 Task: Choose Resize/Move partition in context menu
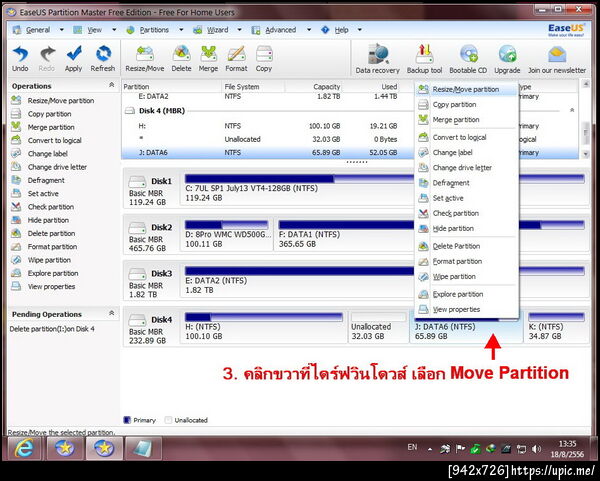click(x=466, y=89)
